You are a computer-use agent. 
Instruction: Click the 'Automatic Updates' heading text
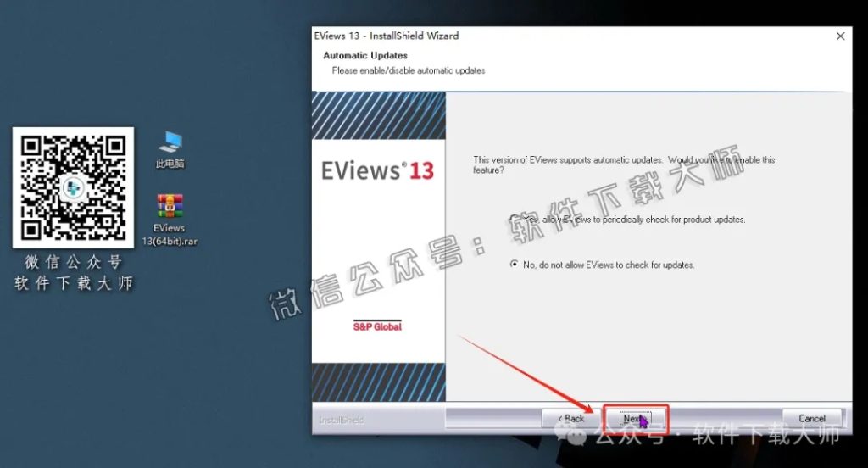point(365,55)
